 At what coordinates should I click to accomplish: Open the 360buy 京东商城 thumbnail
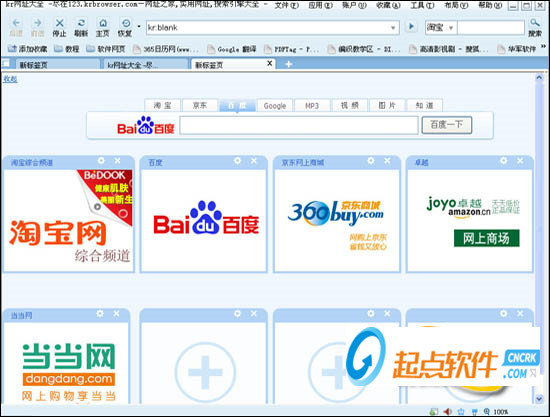337,220
